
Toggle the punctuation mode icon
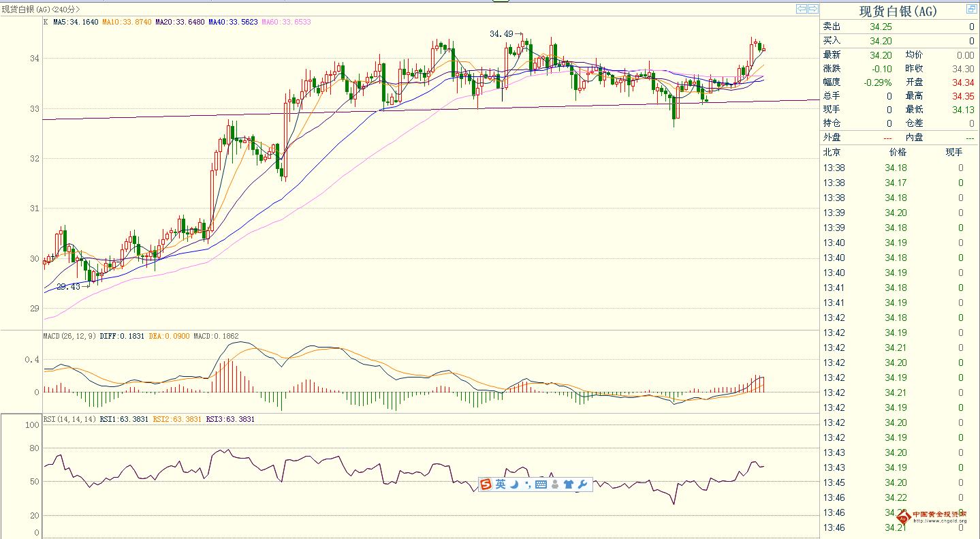[x=528, y=484]
